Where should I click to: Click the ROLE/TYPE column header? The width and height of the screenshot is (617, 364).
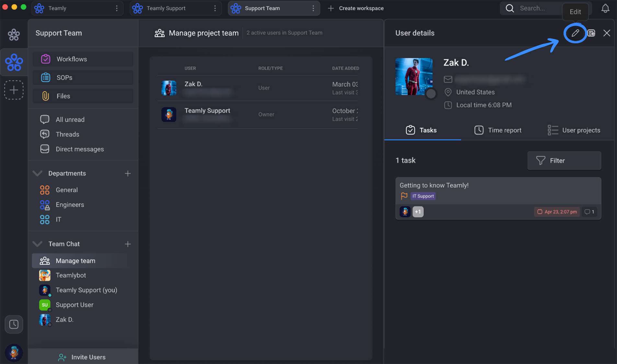tap(270, 68)
